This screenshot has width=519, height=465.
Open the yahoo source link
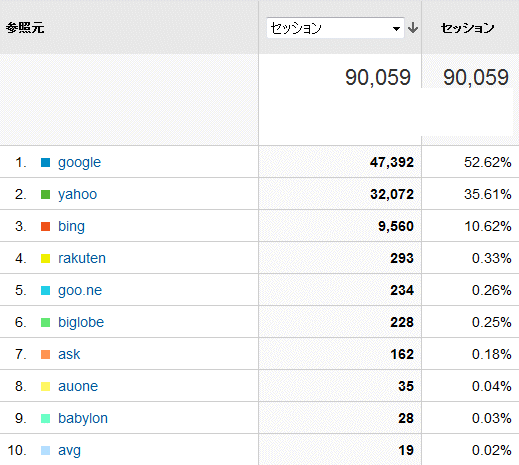pyautogui.click(x=77, y=195)
